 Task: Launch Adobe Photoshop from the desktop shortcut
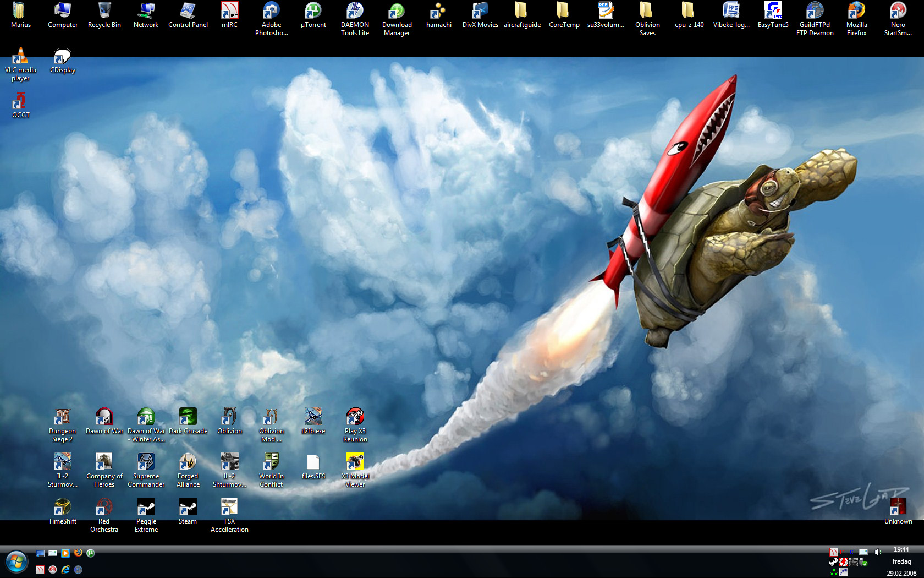(271, 11)
